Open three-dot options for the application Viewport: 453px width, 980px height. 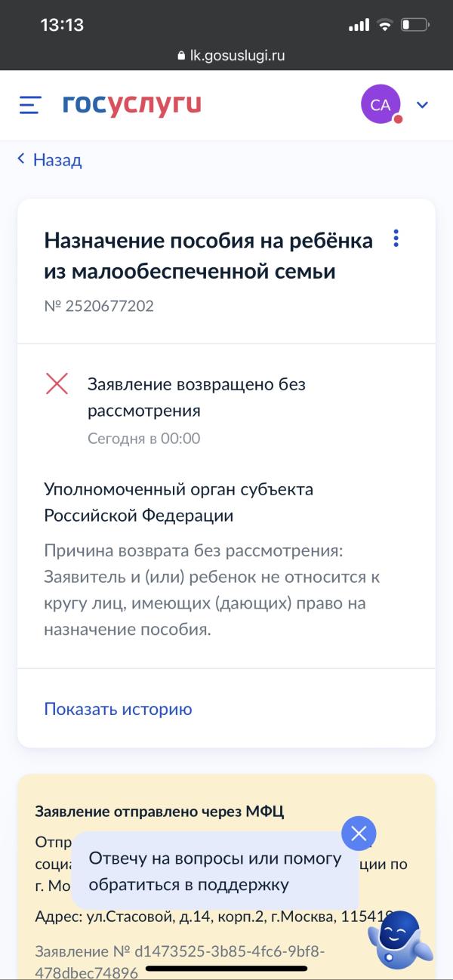[396, 239]
